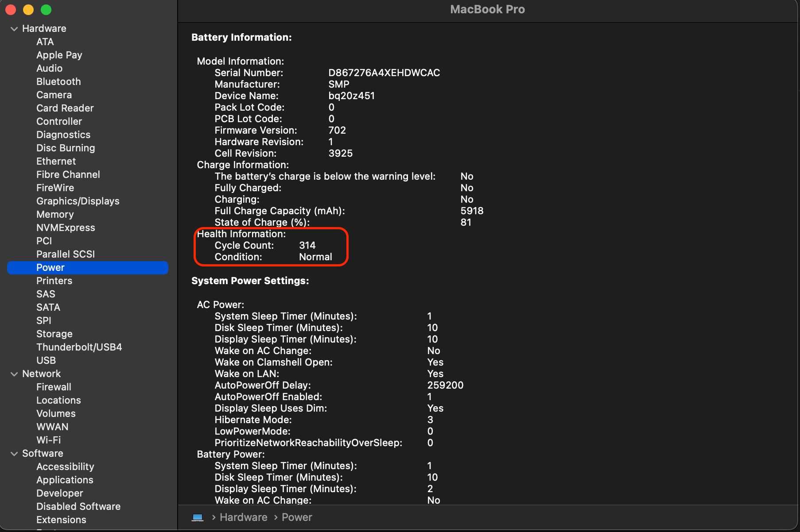Image resolution: width=800 pixels, height=532 pixels.
Task: Click the Cycle Count value 314
Action: tap(307, 246)
